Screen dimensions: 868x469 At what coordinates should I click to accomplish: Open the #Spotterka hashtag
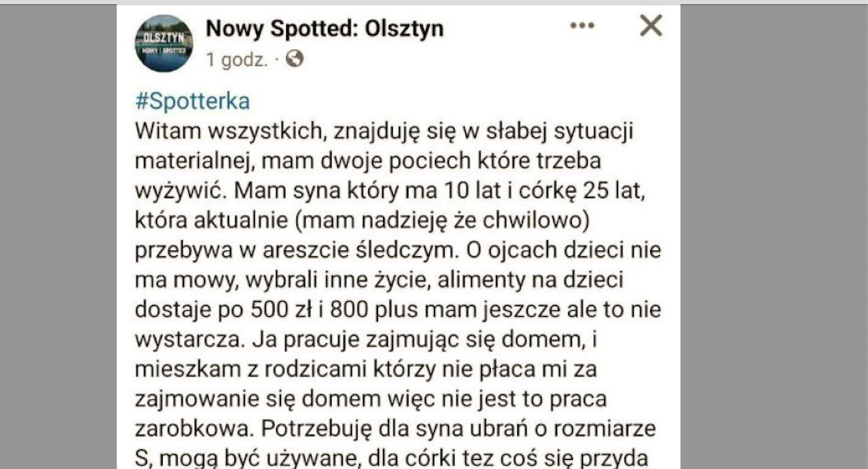[x=192, y=102]
